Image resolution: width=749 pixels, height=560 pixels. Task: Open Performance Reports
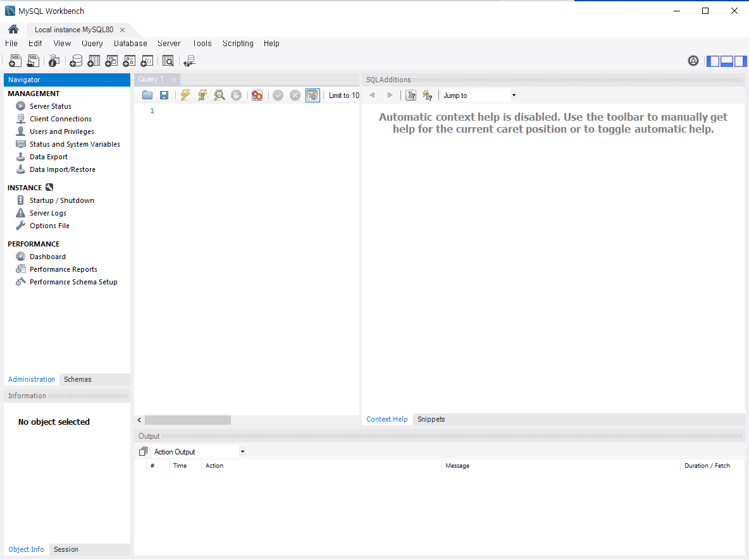point(63,269)
